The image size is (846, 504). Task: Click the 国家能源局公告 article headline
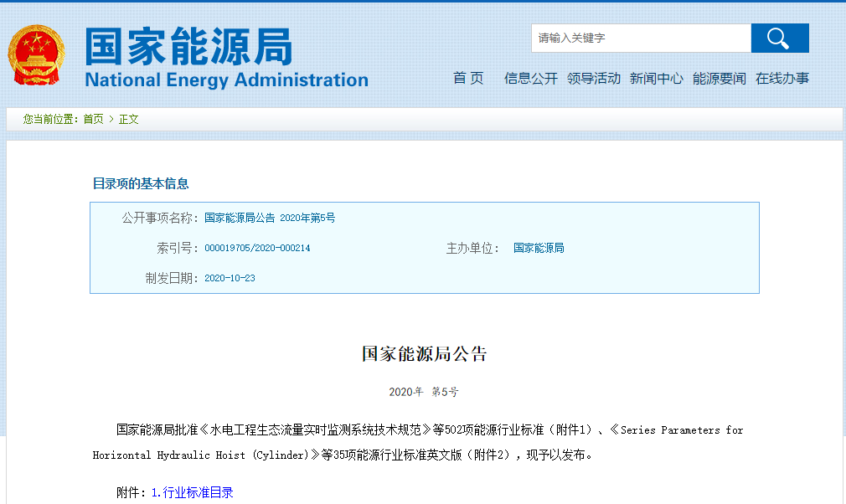pyautogui.click(x=424, y=353)
